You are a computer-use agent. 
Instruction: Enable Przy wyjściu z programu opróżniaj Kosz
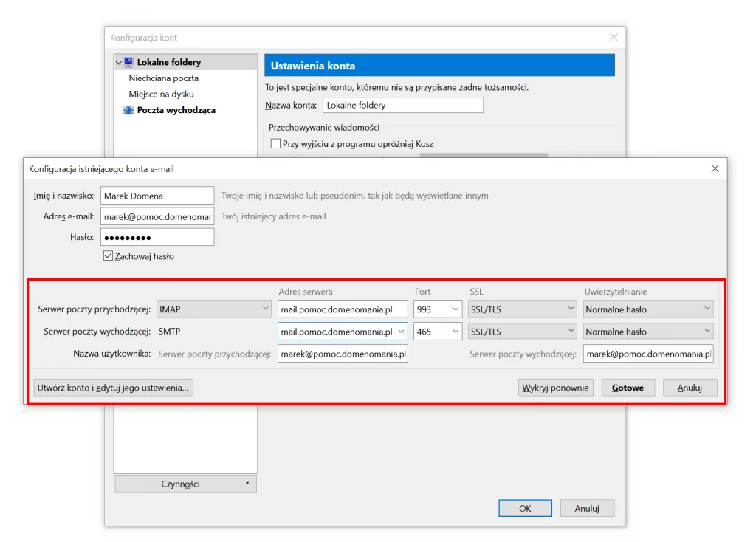point(276,144)
